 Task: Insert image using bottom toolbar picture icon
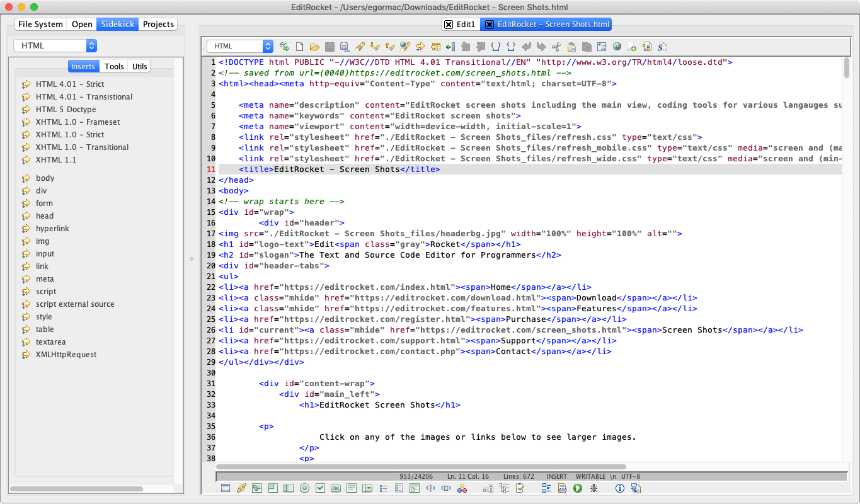(x=257, y=488)
